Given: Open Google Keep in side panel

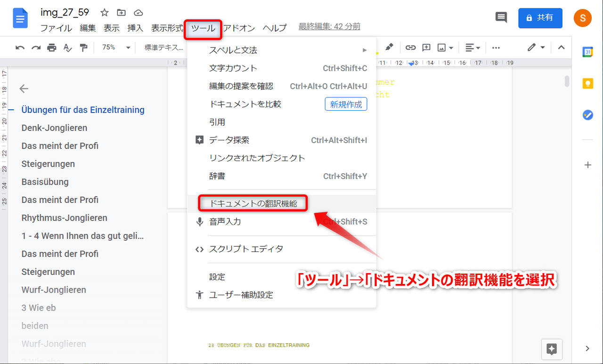Looking at the screenshot, I should (x=587, y=83).
